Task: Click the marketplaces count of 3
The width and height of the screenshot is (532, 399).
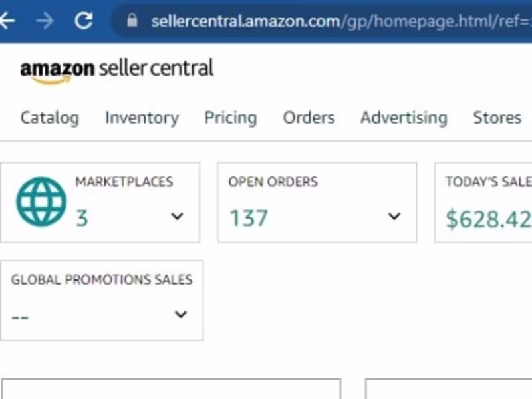Action: coord(81,218)
